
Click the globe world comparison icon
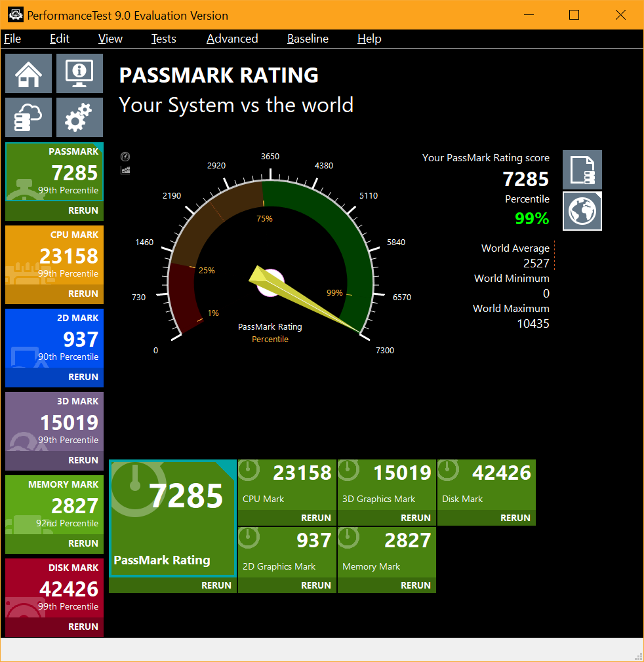point(582,211)
